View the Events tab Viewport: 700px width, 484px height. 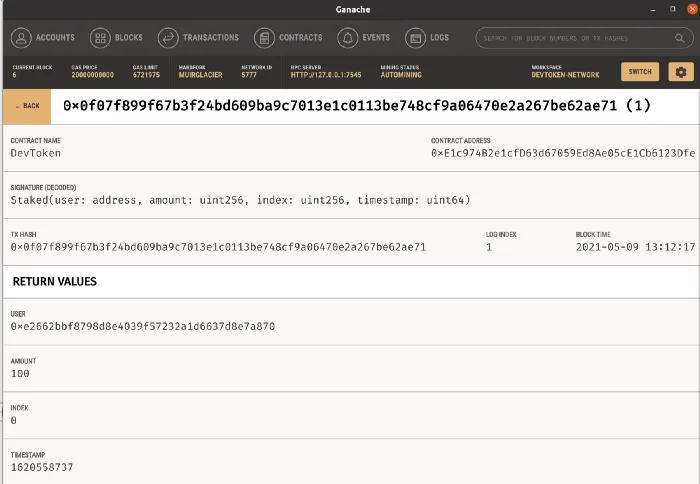pos(376,38)
